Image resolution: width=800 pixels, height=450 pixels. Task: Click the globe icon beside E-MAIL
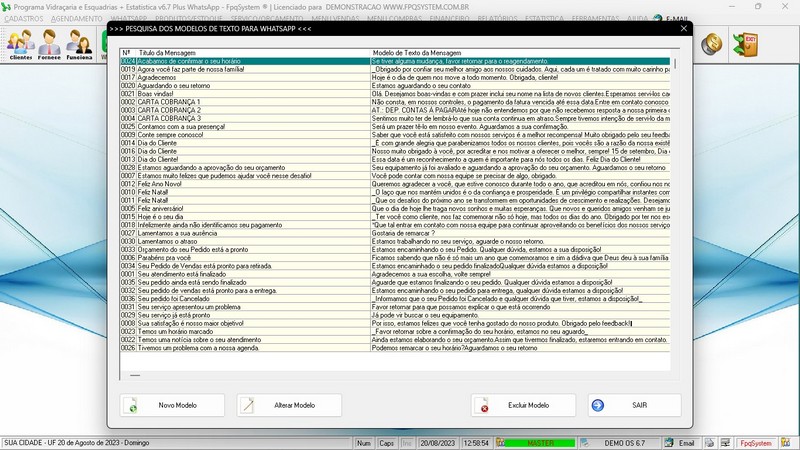pos(658,19)
